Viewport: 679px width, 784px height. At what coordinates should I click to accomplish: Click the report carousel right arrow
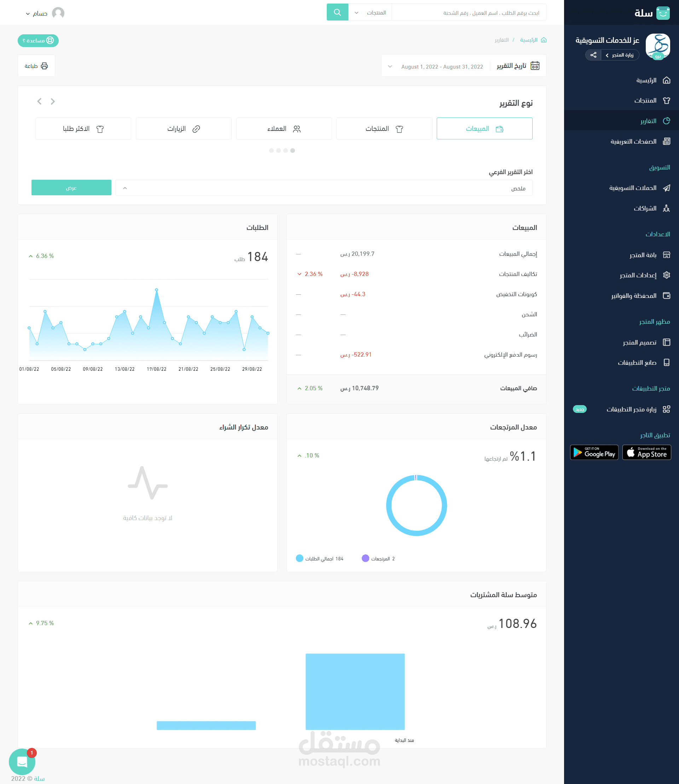click(x=53, y=101)
